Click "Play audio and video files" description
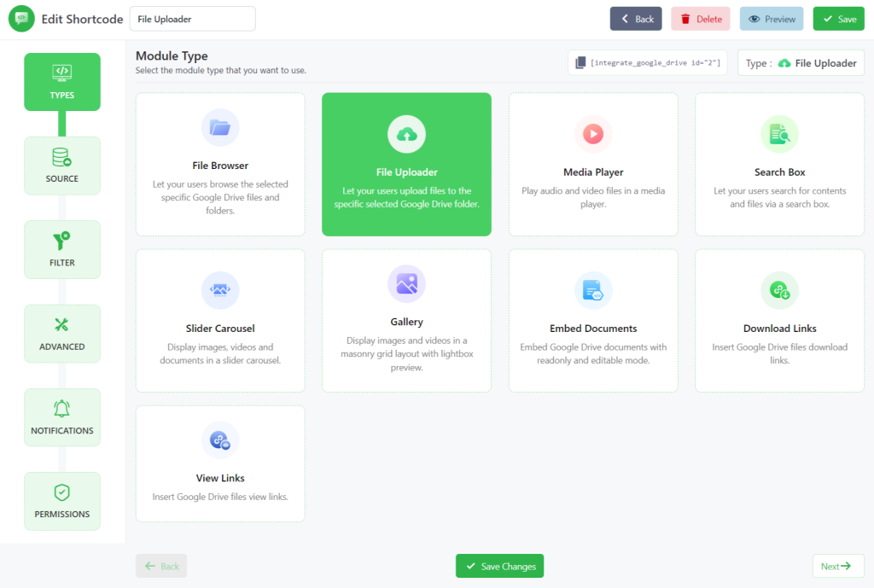874x588 pixels. tap(593, 197)
